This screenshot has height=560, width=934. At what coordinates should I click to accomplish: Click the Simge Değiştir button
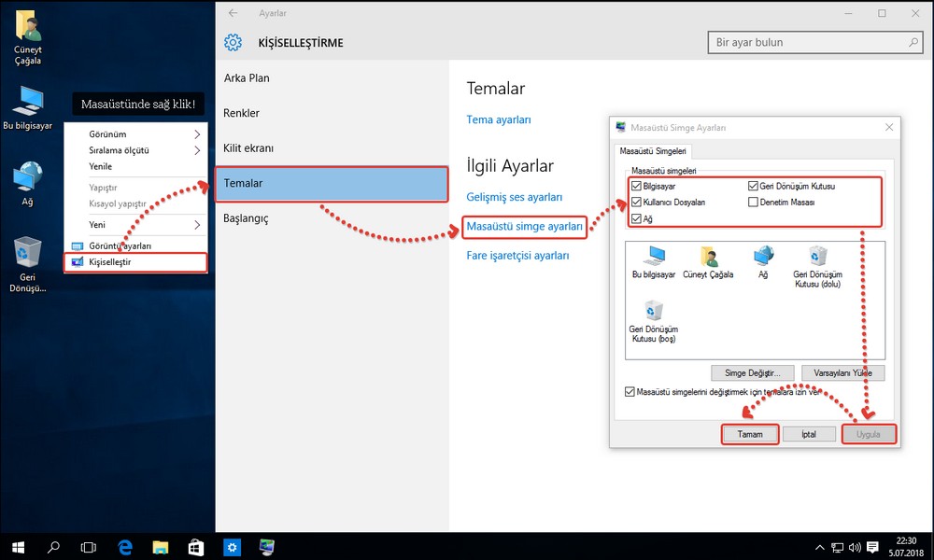coord(752,373)
